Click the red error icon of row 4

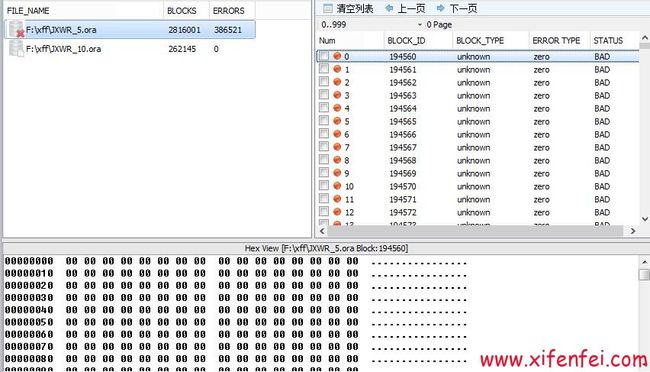[337, 108]
